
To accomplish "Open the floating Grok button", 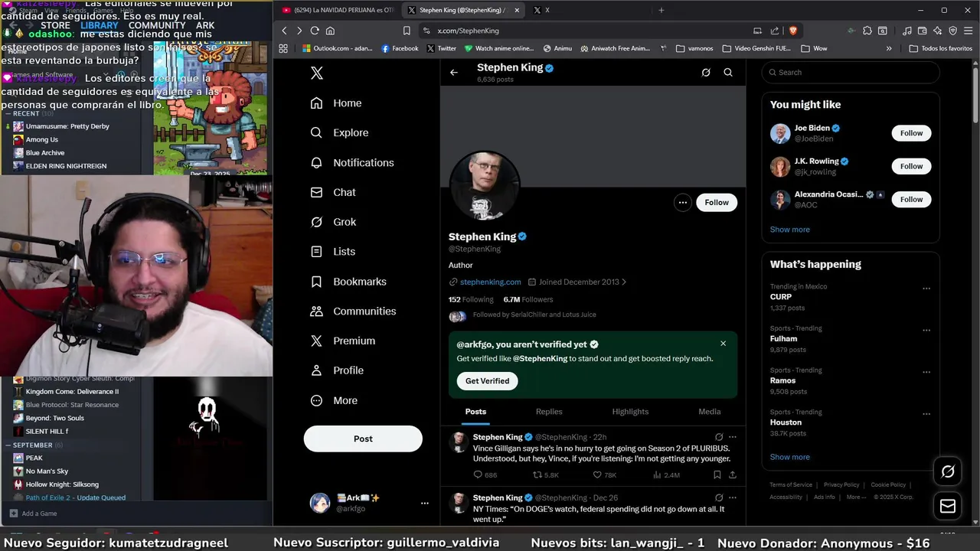I will coord(948,471).
